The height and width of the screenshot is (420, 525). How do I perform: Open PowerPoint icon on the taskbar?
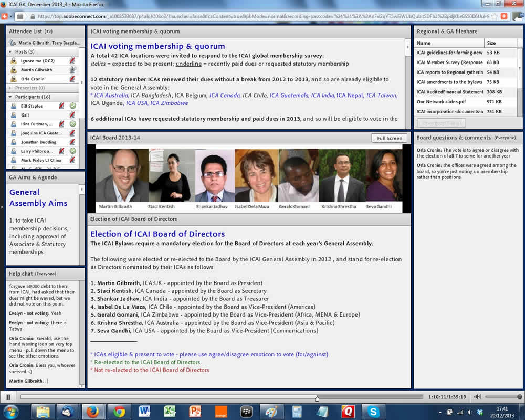[x=195, y=412]
